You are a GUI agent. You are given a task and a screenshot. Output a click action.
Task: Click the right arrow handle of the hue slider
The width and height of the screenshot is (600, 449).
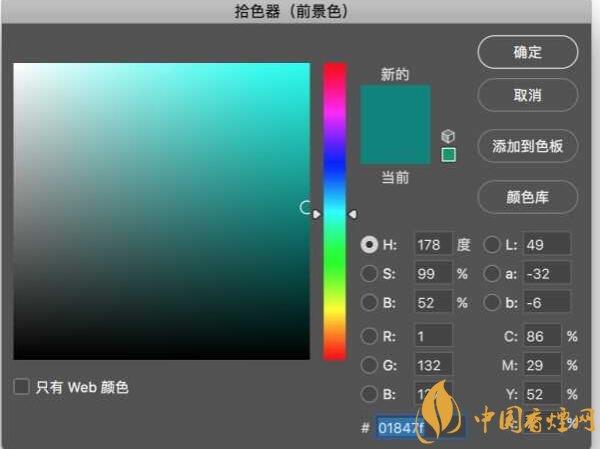(352, 214)
